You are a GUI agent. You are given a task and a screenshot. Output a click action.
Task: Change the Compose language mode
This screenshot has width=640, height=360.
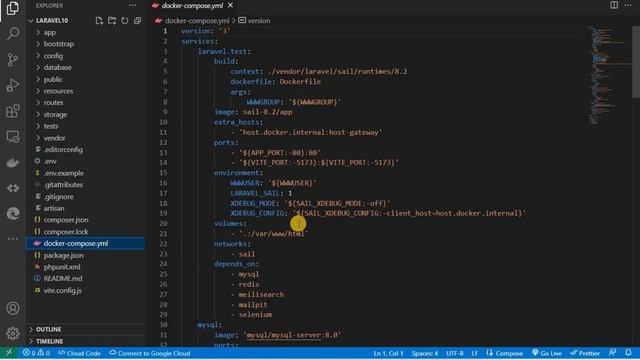(504, 353)
